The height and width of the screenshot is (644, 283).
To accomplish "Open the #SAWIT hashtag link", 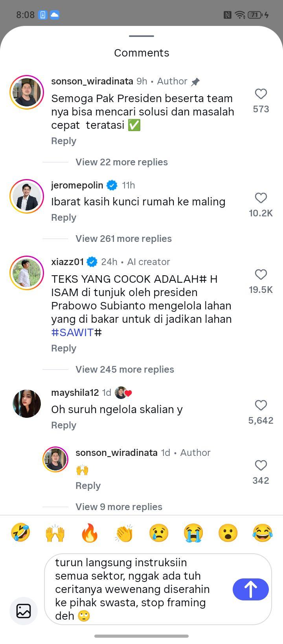I will click(72, 333).
